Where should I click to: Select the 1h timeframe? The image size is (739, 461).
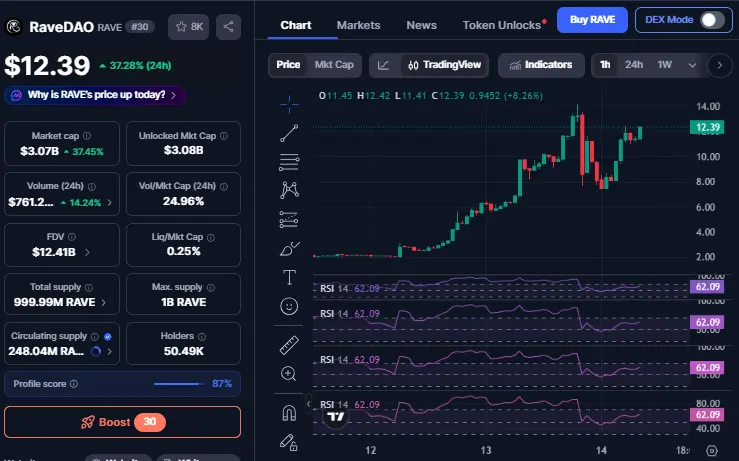[x=605, y=65]
